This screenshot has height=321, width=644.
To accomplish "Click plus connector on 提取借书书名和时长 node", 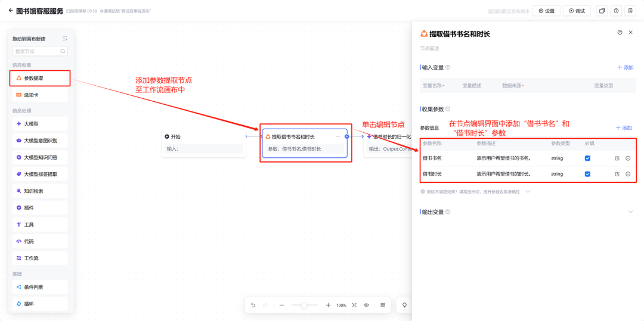I will click(346, 136).
